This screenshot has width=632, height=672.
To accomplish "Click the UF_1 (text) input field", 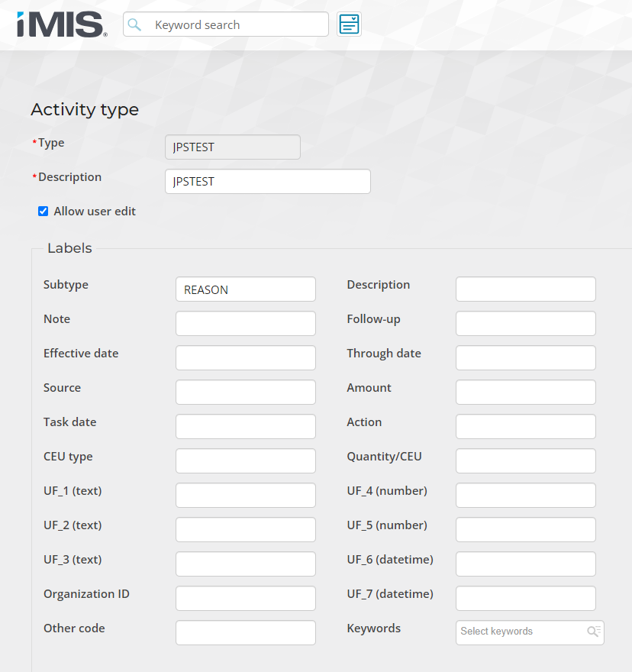I will 245,496.
